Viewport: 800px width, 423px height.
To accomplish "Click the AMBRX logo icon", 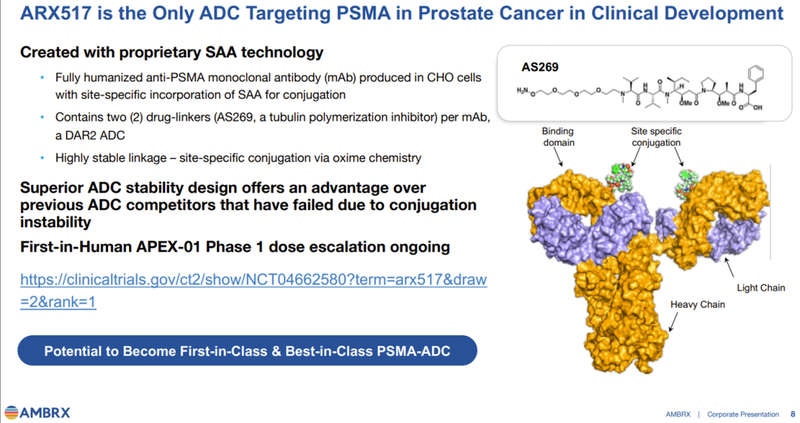I will coord(11,412).
